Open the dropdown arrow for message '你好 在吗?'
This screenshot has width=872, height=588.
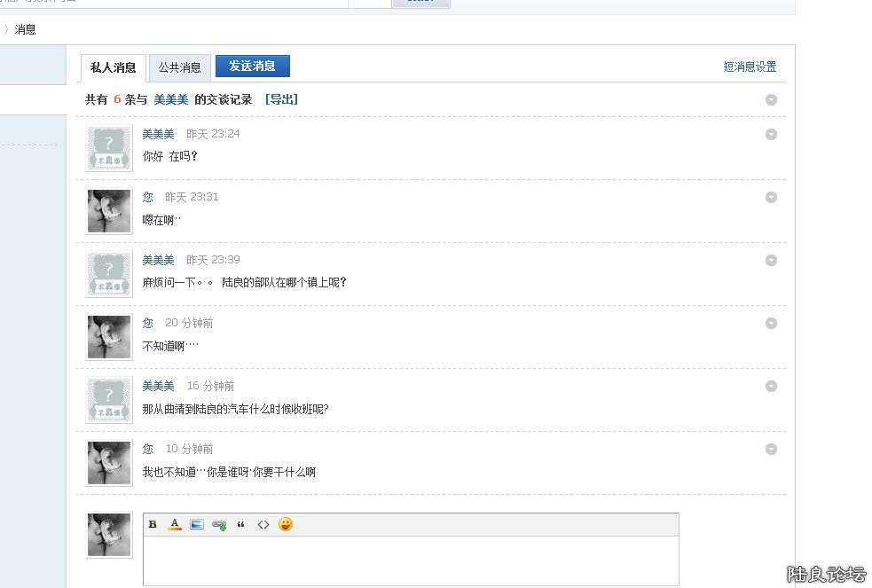click(771, 134)
